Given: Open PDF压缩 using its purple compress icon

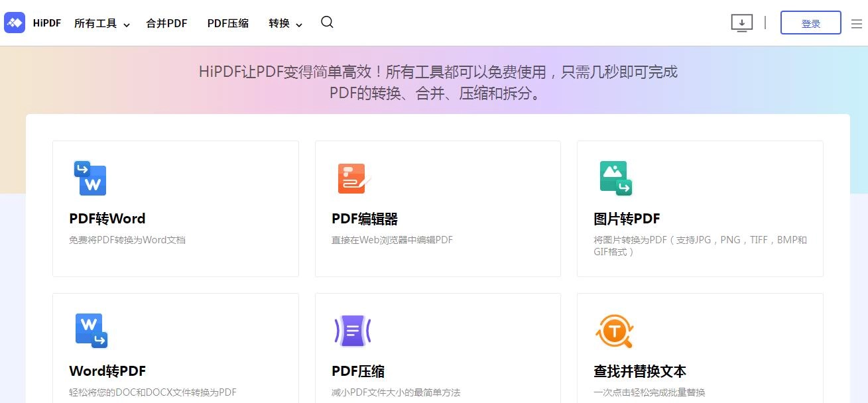Looking at the screenshot, I should (352, 330).
